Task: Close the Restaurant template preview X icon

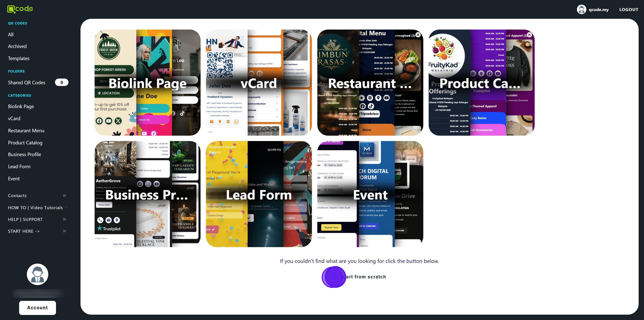Action: (418, 35)
